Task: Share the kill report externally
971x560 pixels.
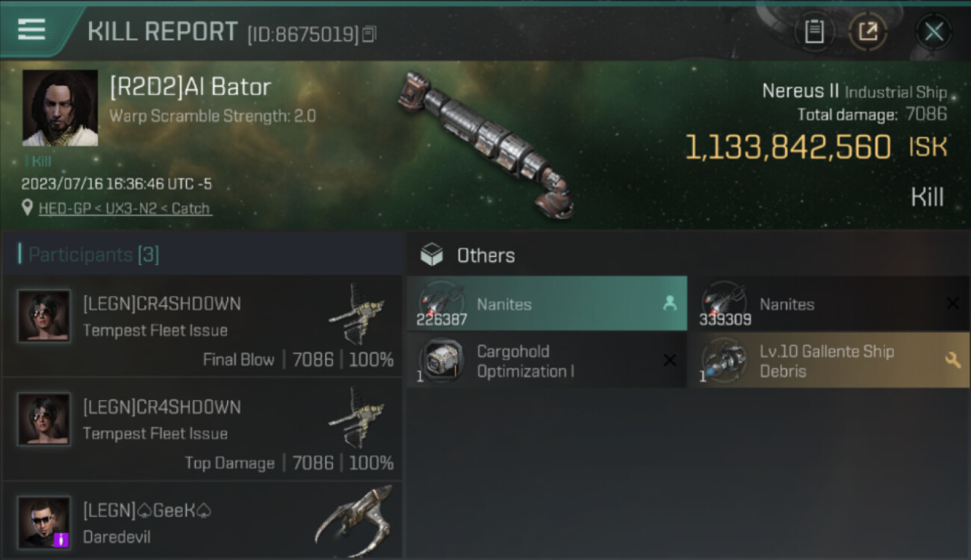Action: (868, 32)
